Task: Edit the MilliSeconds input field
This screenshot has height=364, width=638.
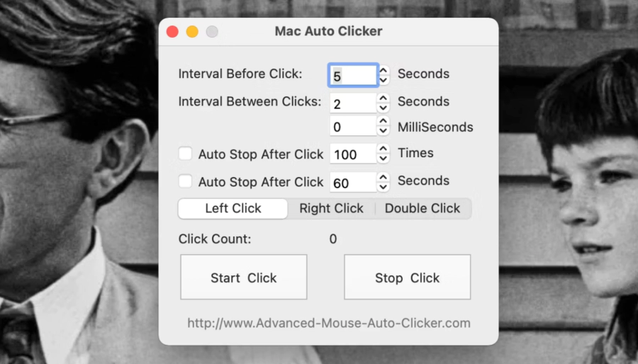Action: click(x=353, y=126)
